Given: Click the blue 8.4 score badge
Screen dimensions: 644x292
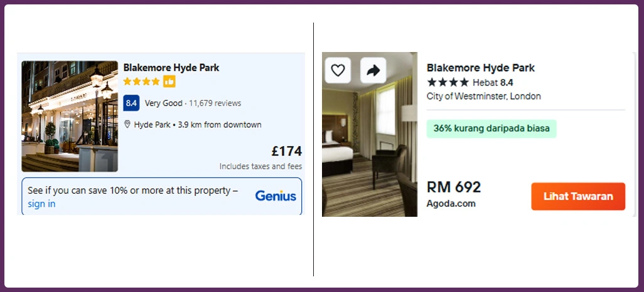Looking at the screenshot, I should (131, 103).
